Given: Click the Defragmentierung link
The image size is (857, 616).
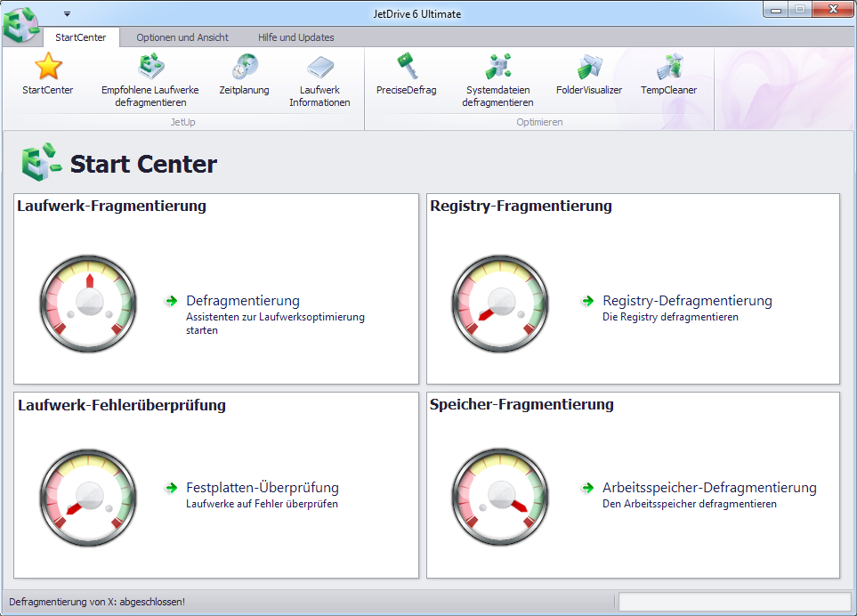Looking at the screenshot, I should pyautogui.click(x=243, y=301).
